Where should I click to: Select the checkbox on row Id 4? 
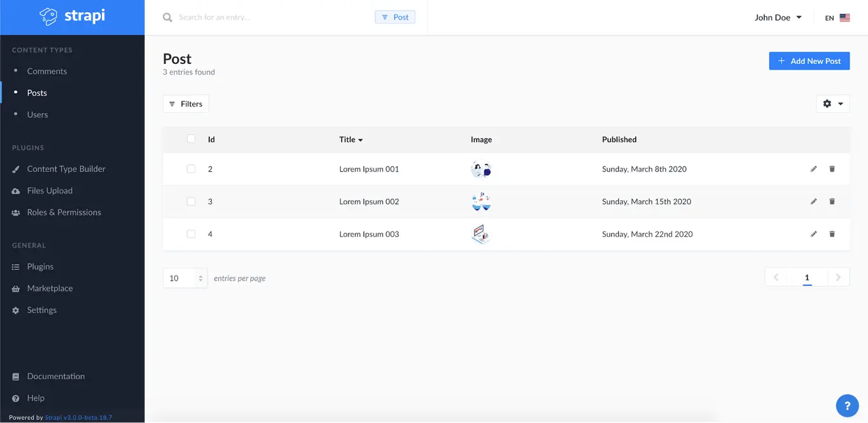(x=191, y=234)
